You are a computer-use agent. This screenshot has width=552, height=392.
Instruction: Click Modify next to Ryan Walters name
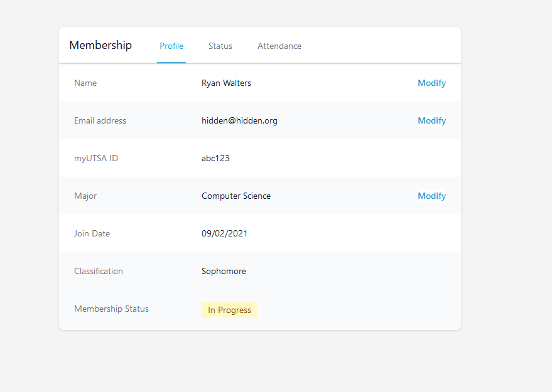(431, 83)
